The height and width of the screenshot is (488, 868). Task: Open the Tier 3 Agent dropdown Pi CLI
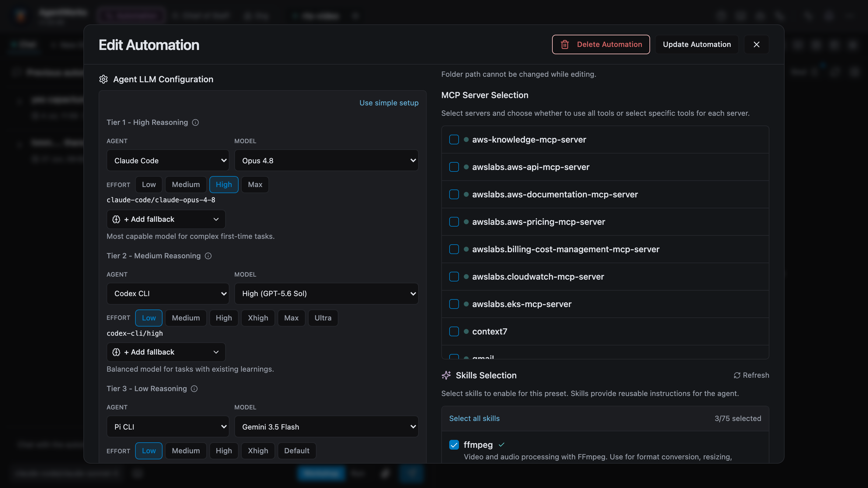[x=168, y=427]
